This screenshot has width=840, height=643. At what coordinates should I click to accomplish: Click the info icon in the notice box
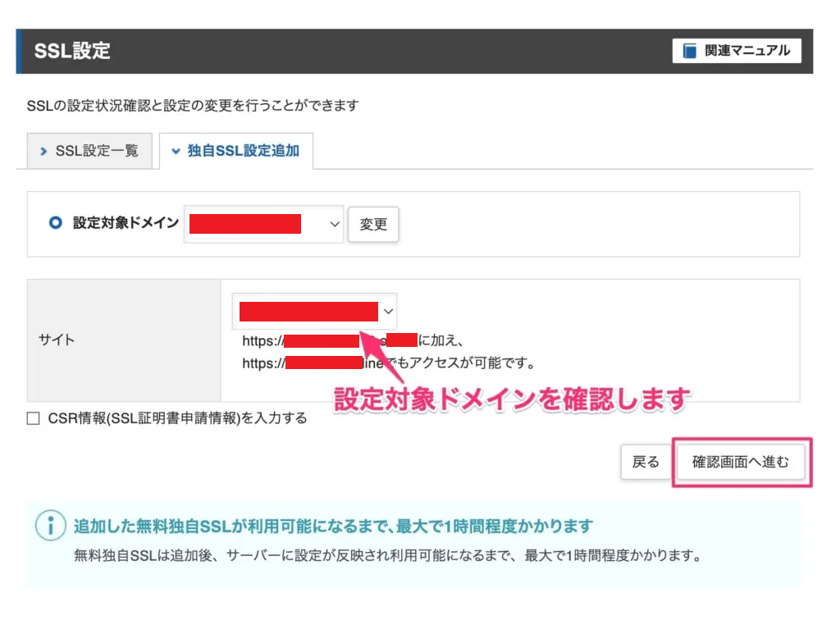[x=51, y=526]
